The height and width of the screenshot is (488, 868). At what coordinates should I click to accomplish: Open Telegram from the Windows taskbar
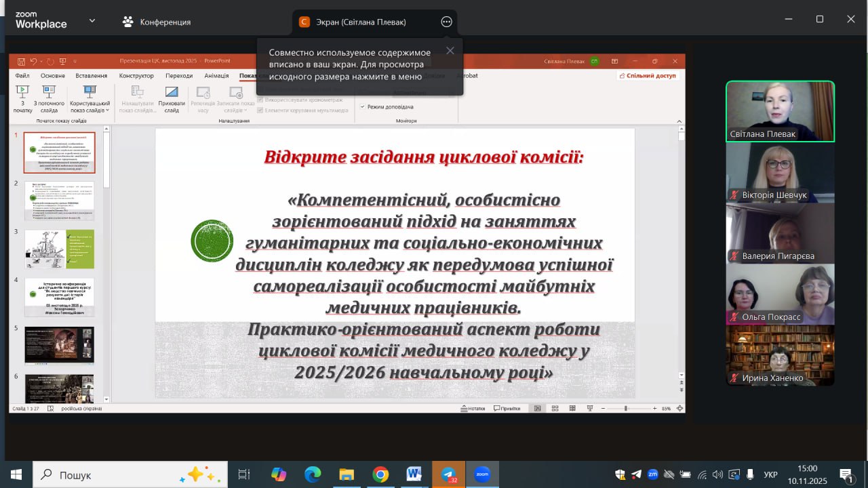coord(448,474)
